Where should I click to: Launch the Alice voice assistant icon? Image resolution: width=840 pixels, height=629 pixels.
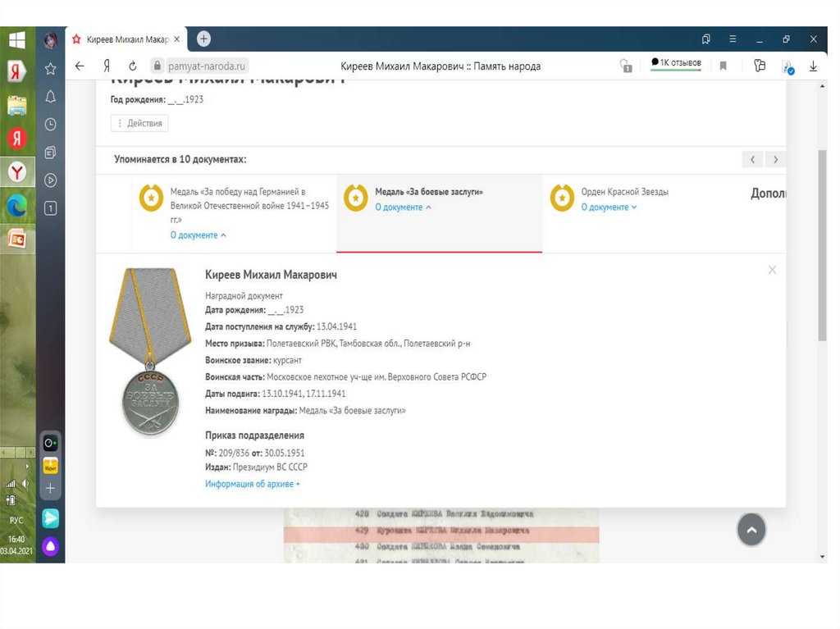point(50,547)
